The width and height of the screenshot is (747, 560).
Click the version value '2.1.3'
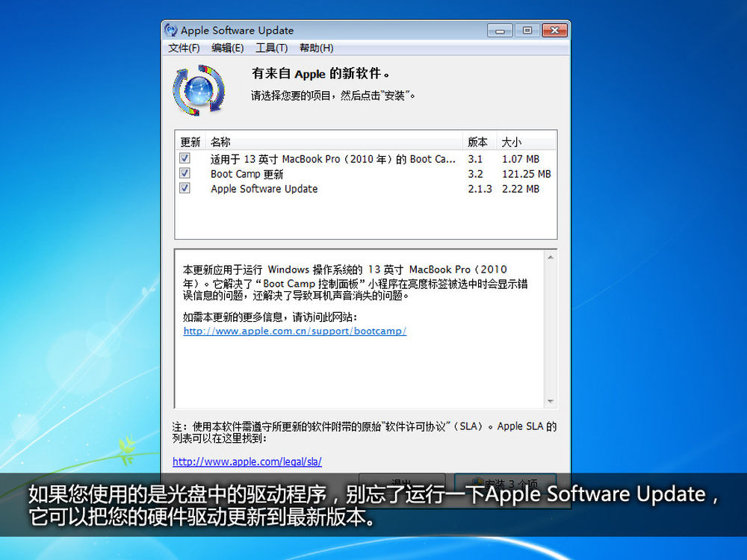pyautogui.click(x=480, y=189)
